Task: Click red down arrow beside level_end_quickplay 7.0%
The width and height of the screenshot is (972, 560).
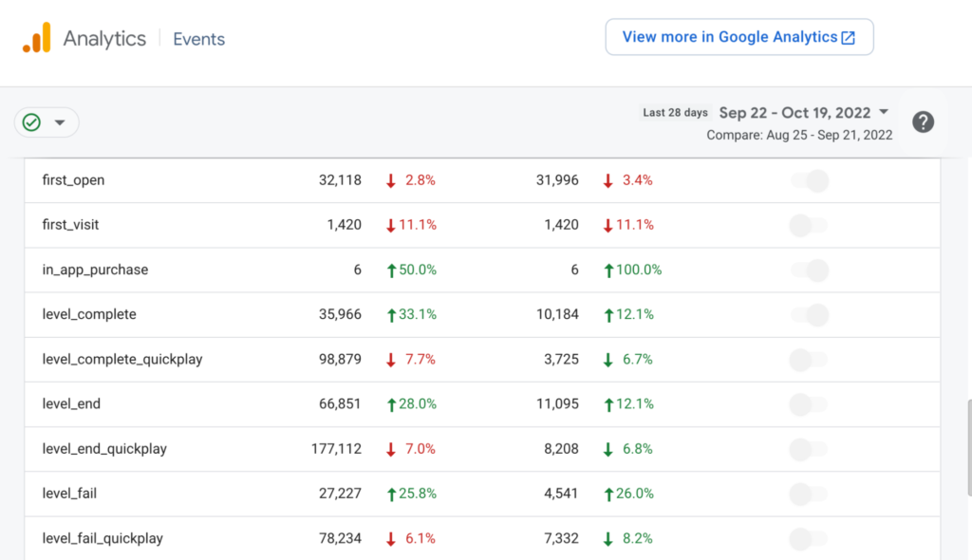Action: [x=391, y=449]
